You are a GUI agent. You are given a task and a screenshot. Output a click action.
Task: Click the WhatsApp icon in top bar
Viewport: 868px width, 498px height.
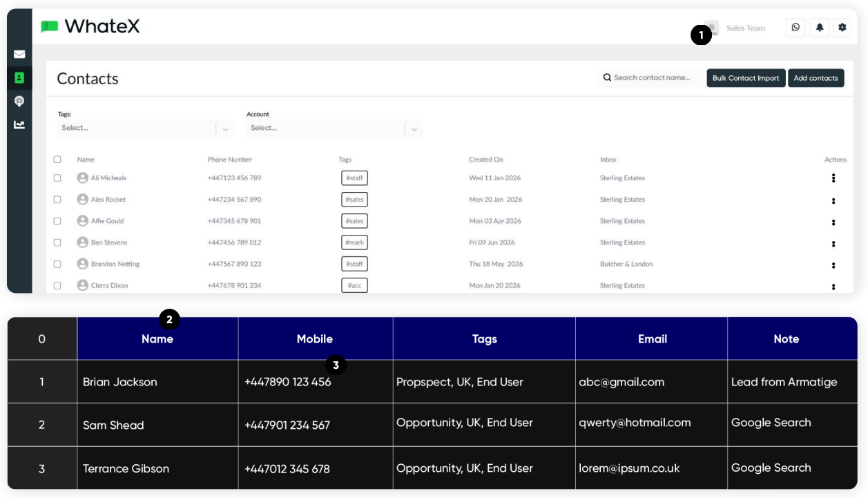795,28
